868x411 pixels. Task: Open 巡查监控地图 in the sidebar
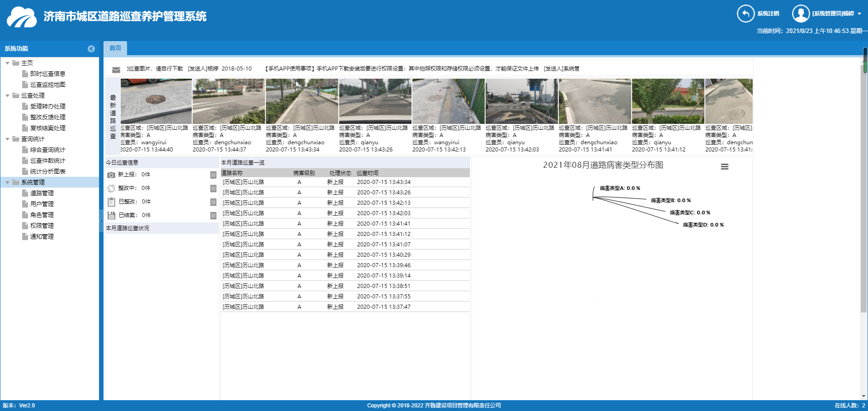[x=47, y=85]
